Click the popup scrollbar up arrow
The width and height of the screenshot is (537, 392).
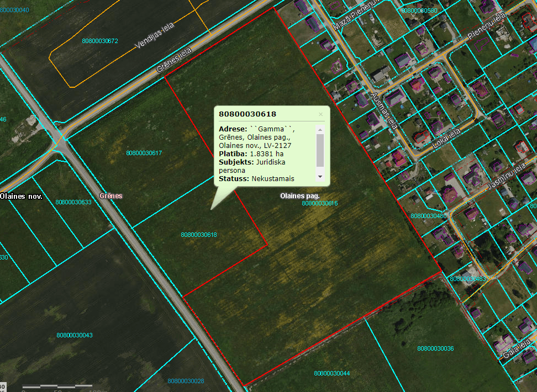(320, 129)
